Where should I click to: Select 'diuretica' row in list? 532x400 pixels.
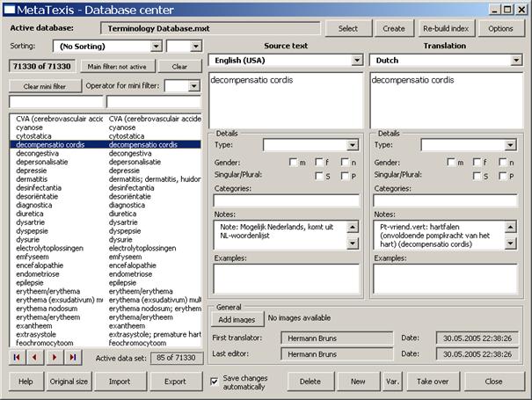pyautogui.click(x=106, y=214)
